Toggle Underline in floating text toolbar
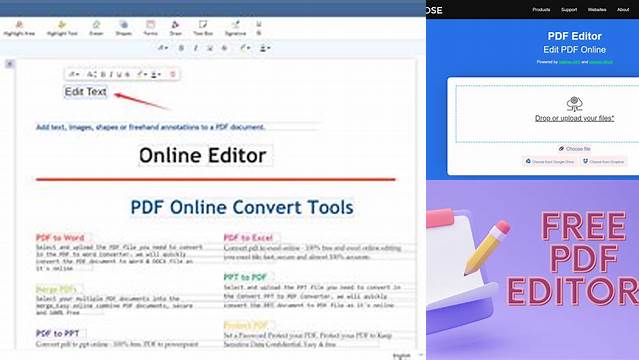Image resolution: width=639 pixels, height=360 pixels. pos(119,74)
